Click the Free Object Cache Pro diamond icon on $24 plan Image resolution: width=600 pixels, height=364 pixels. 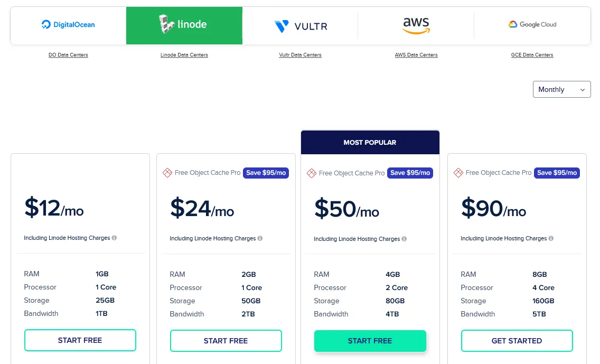tap(167, 173)
